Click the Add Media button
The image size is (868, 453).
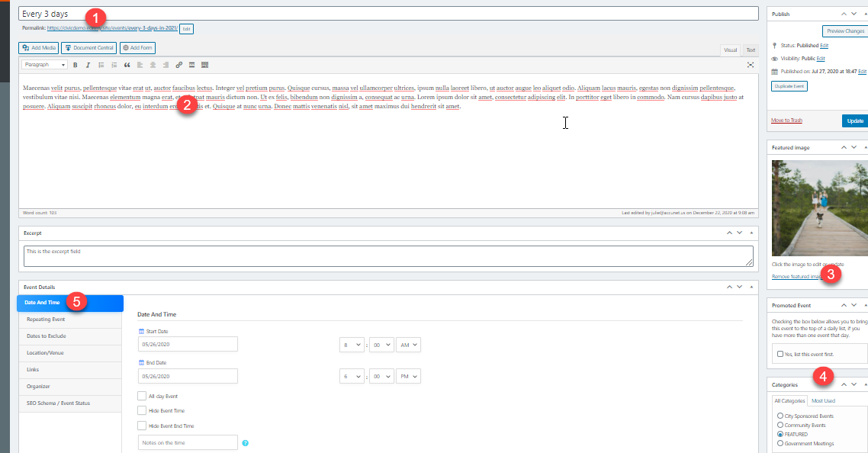point(39,48)
